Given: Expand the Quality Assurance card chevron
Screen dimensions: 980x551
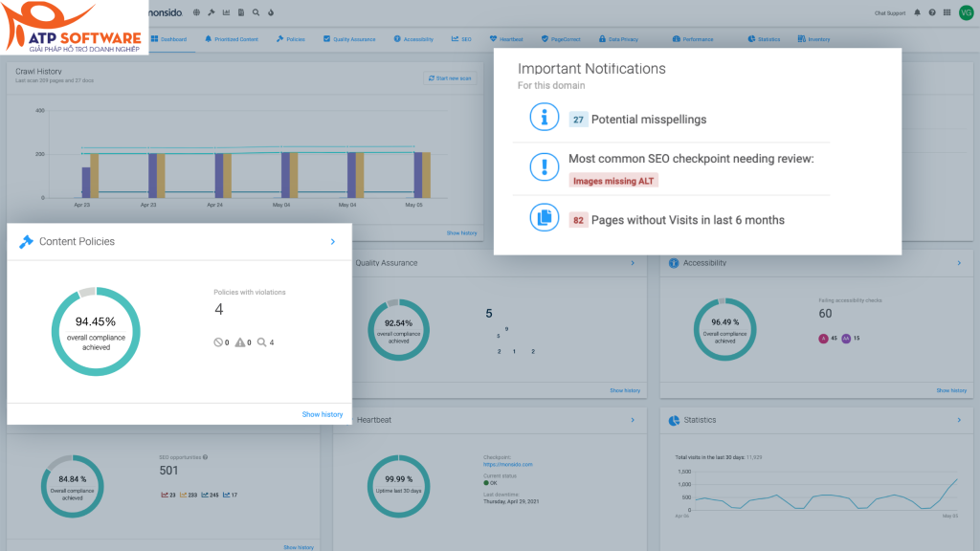Looking at the screenshot, I should pyautogui.click(x=633, y=263).
